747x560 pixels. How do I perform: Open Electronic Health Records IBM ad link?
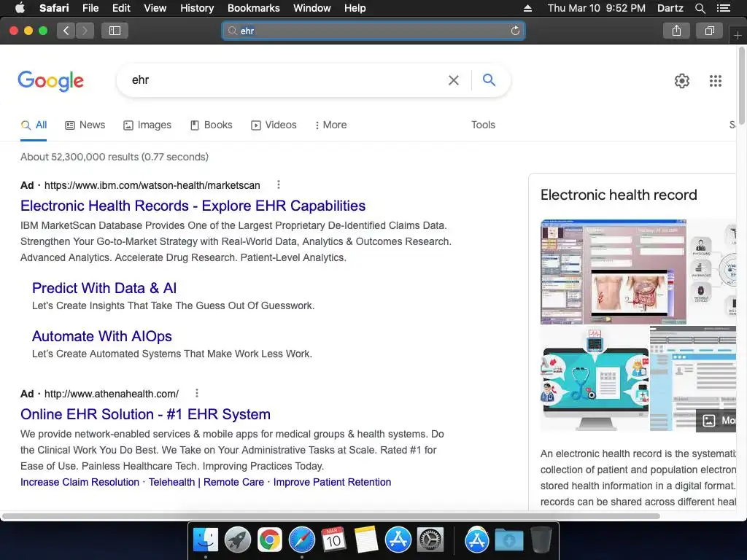coord(193,206)
